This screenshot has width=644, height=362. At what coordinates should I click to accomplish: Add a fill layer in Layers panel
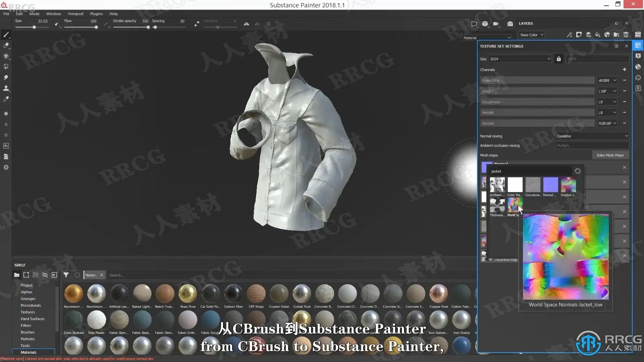(598, 35)
